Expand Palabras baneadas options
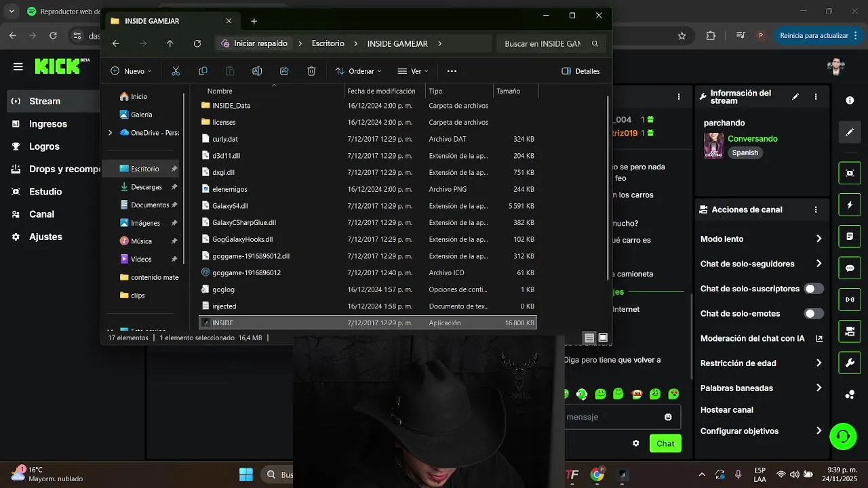 click(818, 388)
